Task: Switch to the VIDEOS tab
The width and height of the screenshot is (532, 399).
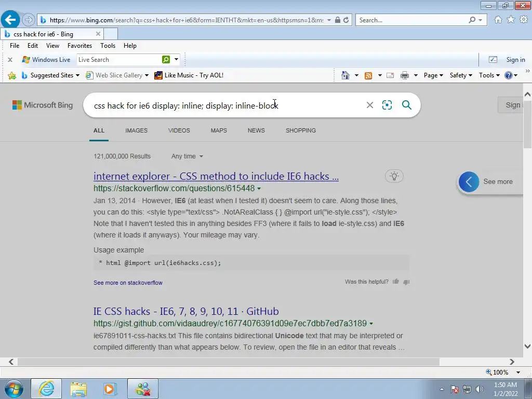Action: coord(179,130)
